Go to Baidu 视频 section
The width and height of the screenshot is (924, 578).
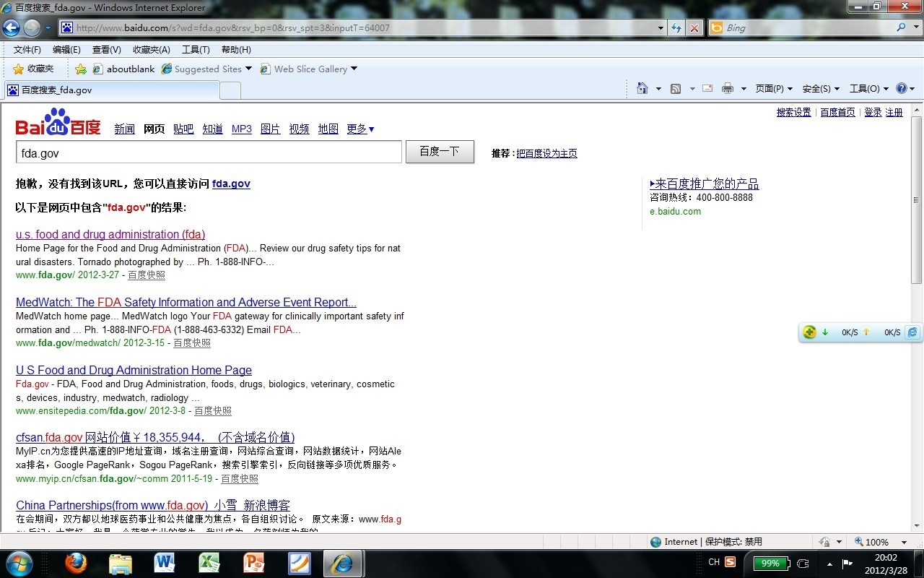299,129
